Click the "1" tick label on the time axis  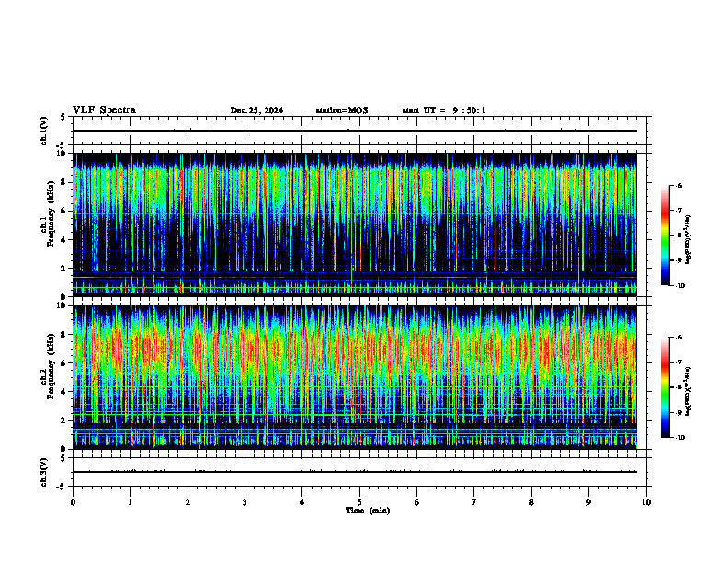tap(130, 502)
